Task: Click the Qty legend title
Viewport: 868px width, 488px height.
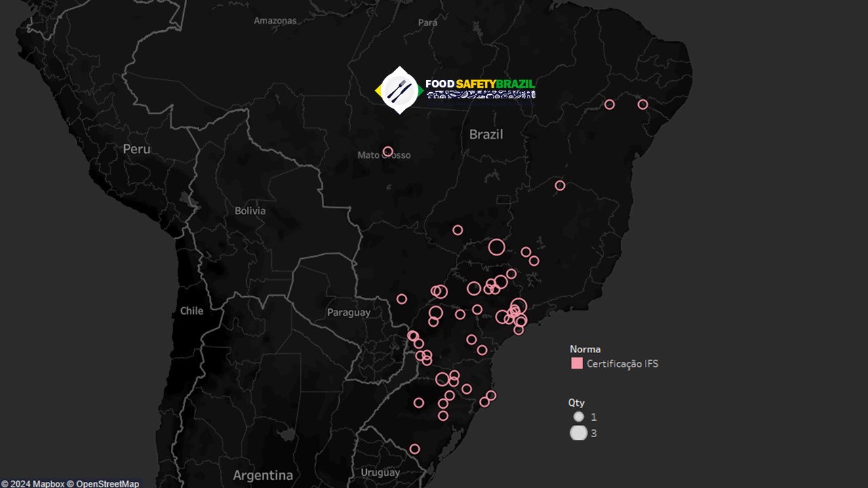Action: tap(576, 403)
